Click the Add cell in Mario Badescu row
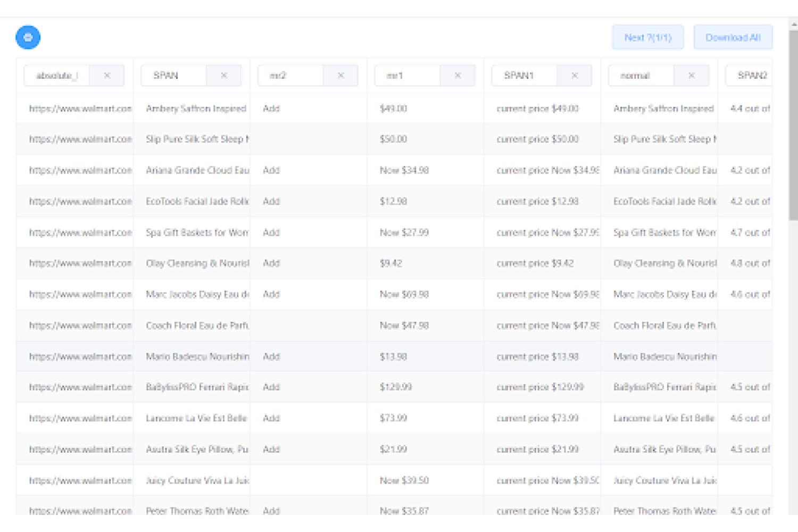This screenshot has height=532, width=798. (x=271, y=356)
